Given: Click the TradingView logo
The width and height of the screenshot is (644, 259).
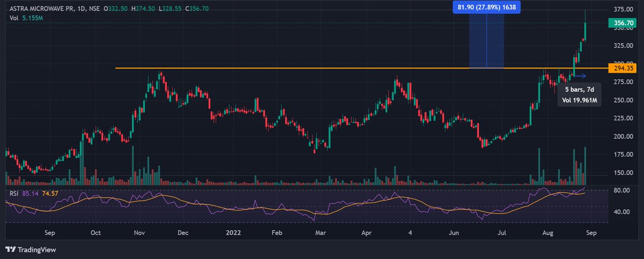Looking at the screenshot, I should click(x=30, y=250).
